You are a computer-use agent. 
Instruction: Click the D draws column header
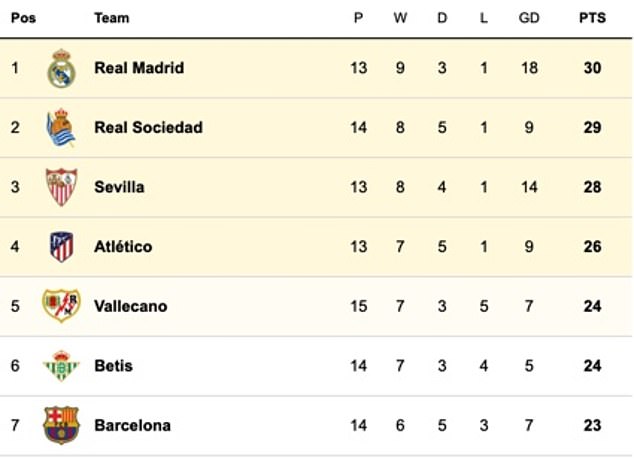[442, 18]
